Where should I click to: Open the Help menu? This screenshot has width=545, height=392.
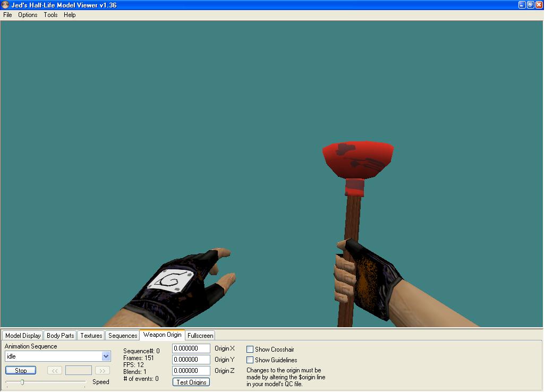coord(70,15)
